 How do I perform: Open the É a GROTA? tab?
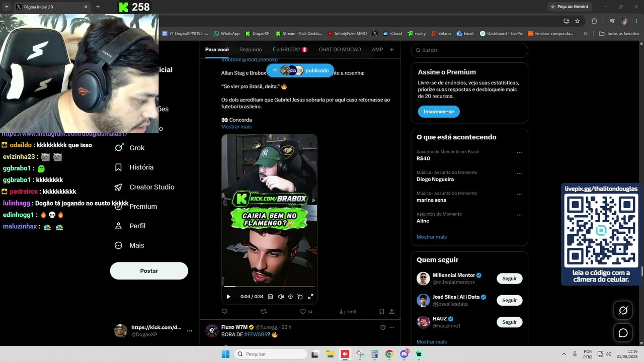click(x=290, y=50)
